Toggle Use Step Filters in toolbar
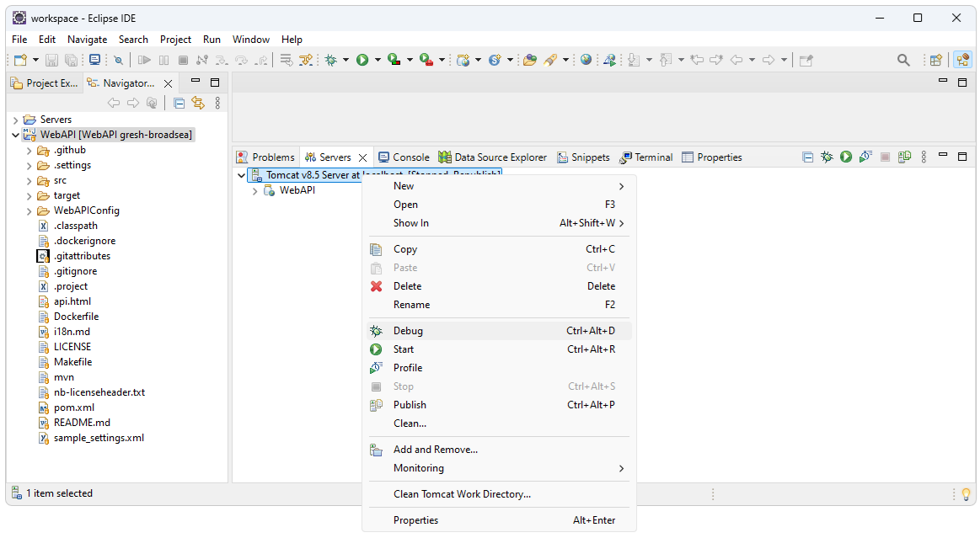The height and width of the screenshot is (538, 980). (x=306, y=60)
